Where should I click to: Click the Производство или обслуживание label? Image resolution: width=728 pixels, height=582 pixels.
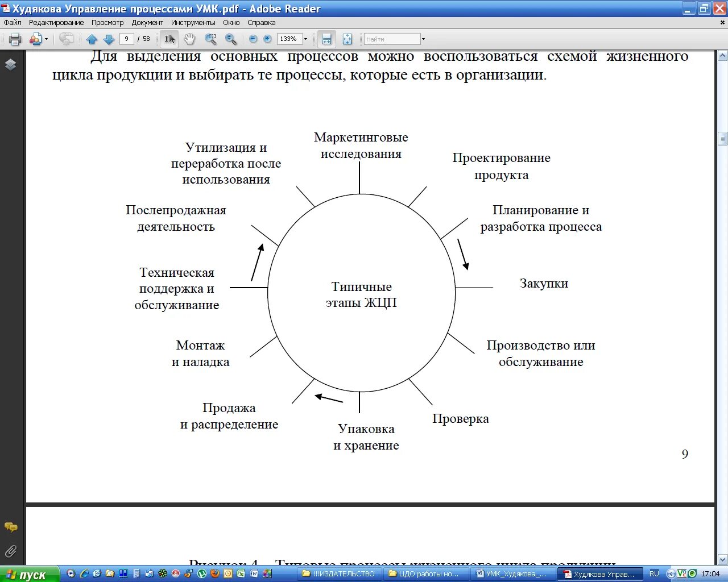tap(541, 354)
